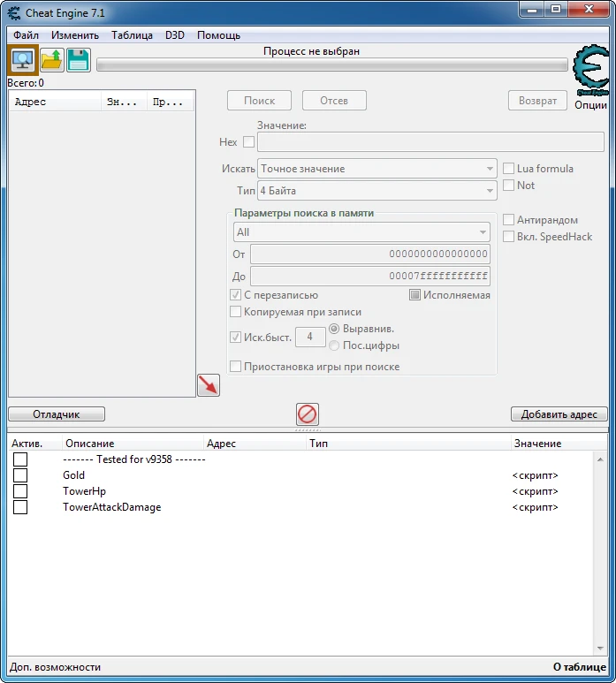Viewport: 616px width, 683px height.
Task: Click the address list scroll down arrow
Action: tap(600, 649)
